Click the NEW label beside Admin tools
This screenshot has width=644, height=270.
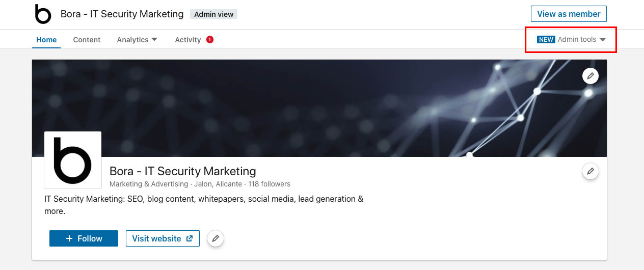[x=546, y=39]
